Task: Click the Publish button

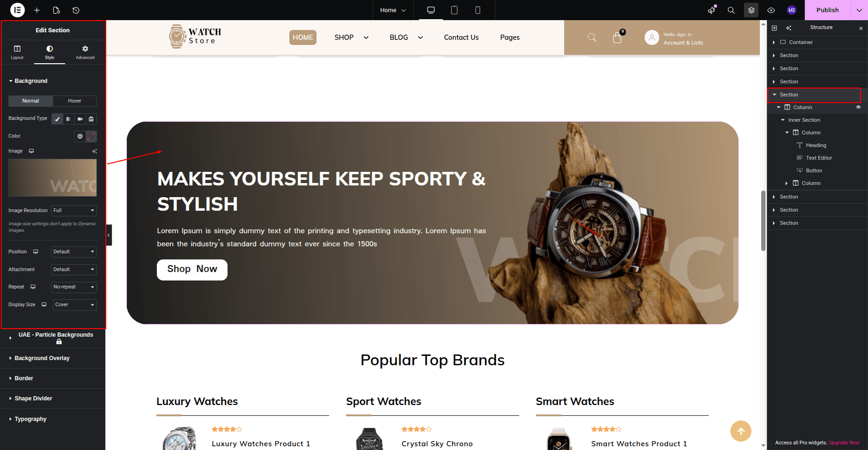Action: click(x=827, y=10)
